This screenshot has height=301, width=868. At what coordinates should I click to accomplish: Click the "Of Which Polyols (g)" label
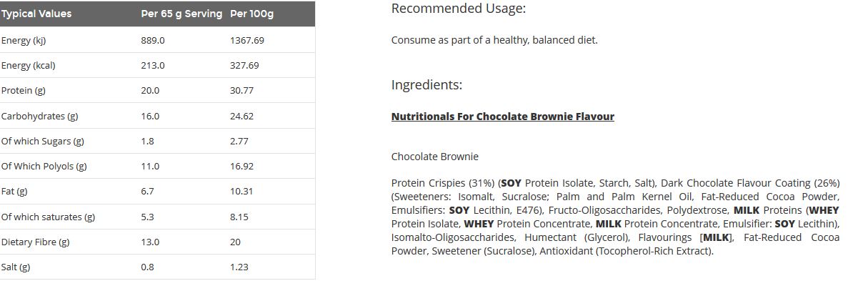tap(44, 166)
